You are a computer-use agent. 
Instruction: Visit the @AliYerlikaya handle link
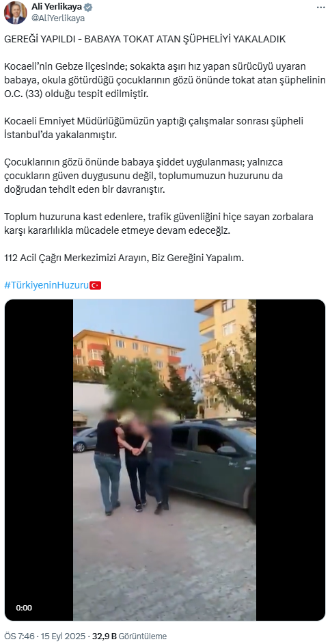(x=58, y=18)
